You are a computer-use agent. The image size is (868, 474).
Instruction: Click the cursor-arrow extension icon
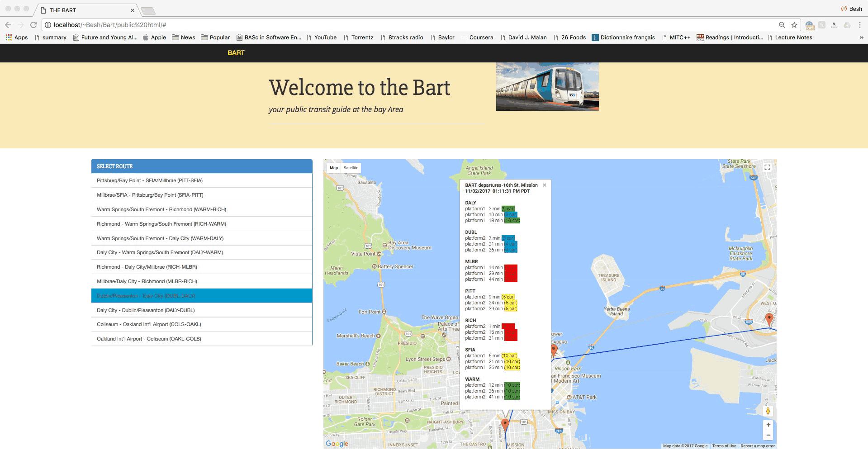pos(835,25)
